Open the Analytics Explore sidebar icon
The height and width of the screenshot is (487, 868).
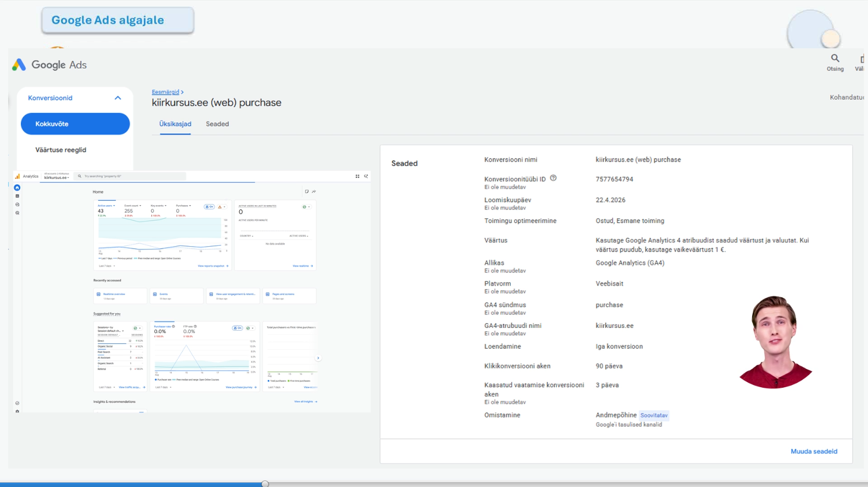[17, 205]
